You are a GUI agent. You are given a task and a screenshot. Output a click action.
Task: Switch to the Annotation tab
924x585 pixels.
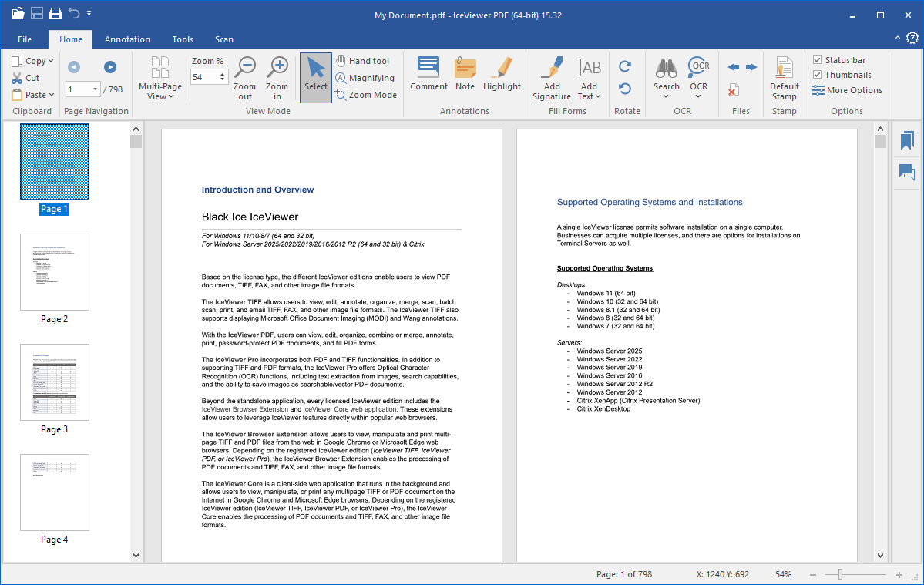point(127,39)
